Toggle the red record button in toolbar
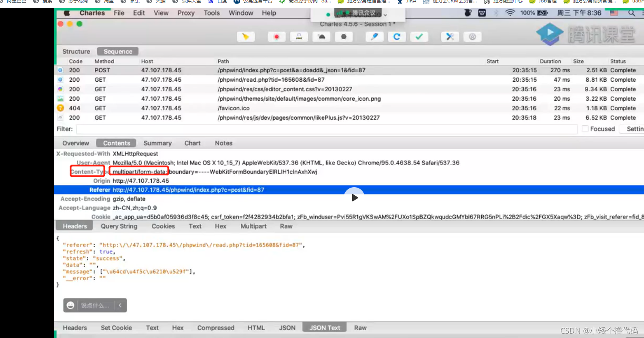The height and width of the screenshot is (338, 644). 276,37
